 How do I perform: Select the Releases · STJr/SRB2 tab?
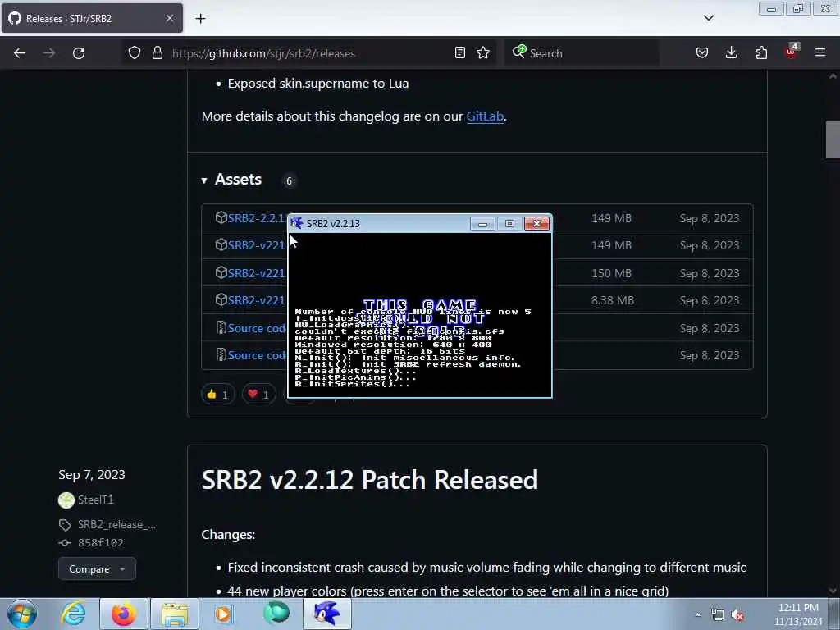[x=92, y=18]
